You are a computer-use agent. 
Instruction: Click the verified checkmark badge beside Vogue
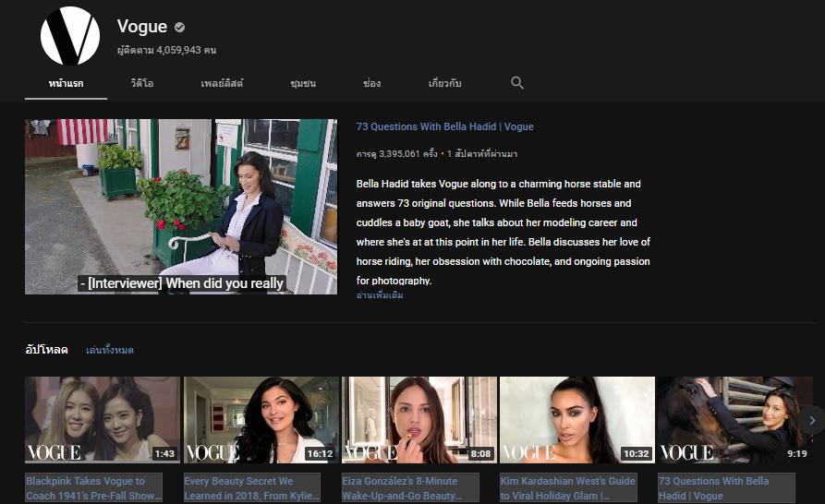click(180, 28)
